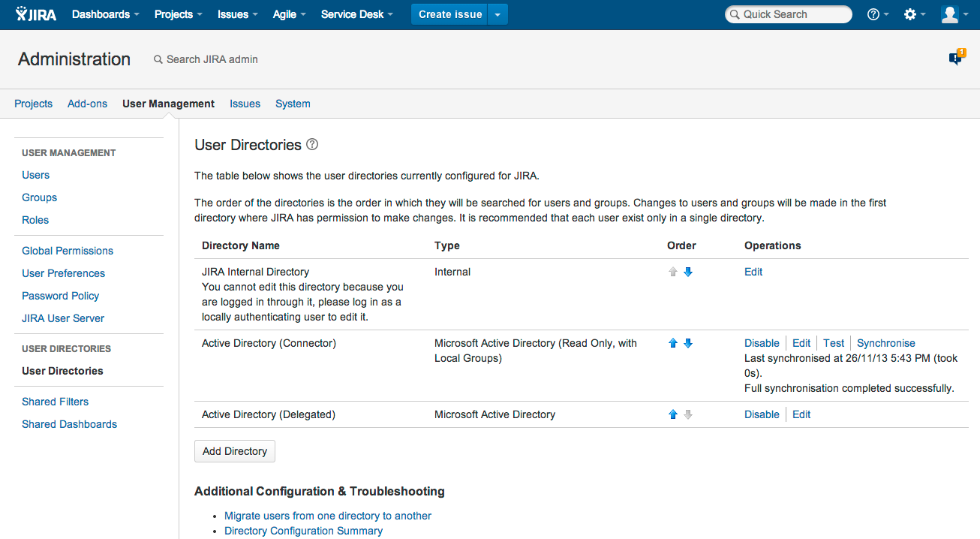This screenshot has width=980, height=539.
Task: Click the Order column header
Action: pos(681,245)
